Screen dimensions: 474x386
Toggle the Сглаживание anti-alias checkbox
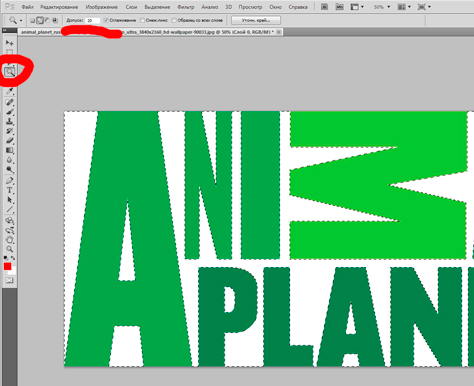106,20
